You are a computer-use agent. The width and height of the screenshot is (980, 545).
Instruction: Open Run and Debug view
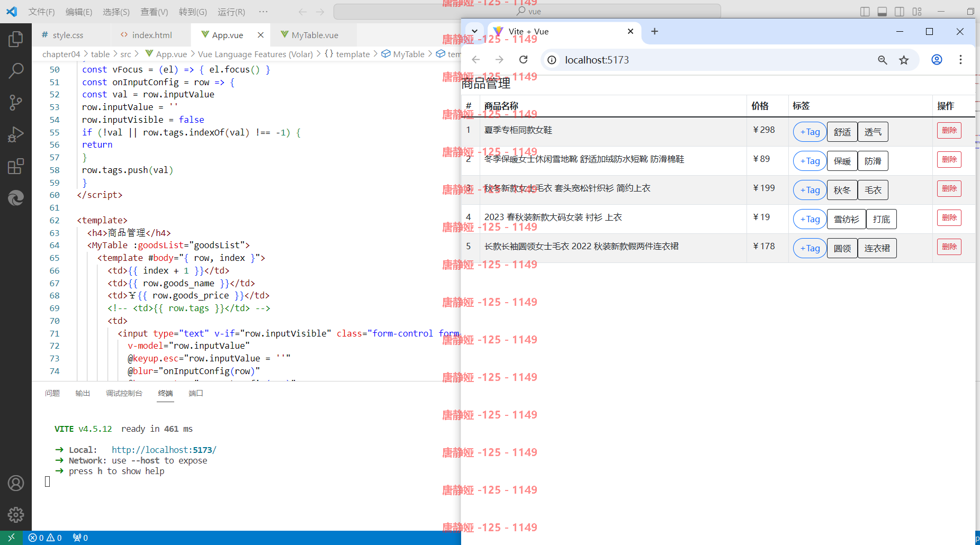16,134
